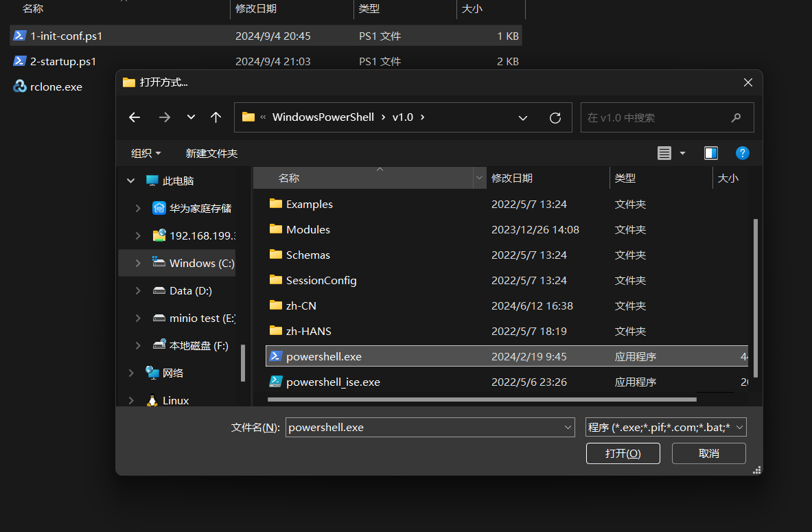
Task: Click the 打开(O) button
Action: point(623,453)
